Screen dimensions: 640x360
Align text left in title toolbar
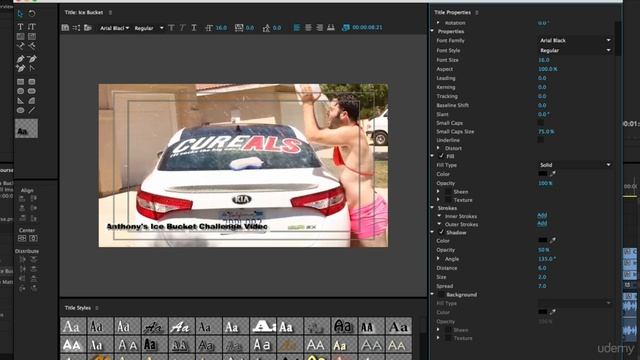click(297, 27)
